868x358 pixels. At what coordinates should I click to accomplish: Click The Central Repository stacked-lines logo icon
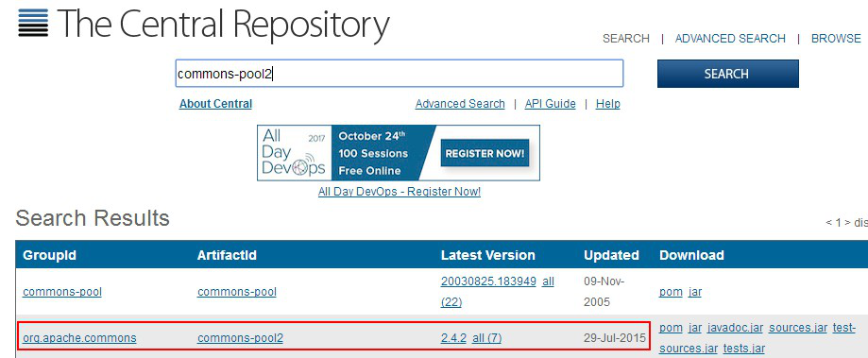pos(33,24)
